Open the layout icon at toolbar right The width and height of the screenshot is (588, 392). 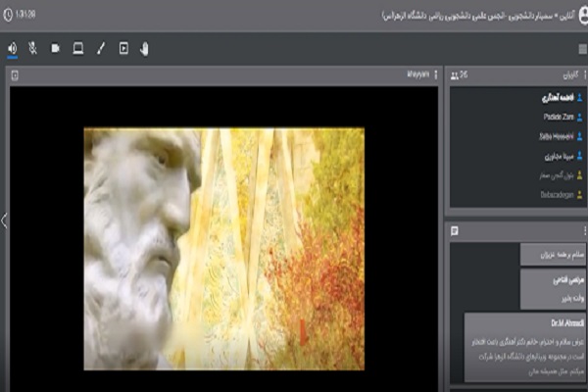(x=583, y=49)
